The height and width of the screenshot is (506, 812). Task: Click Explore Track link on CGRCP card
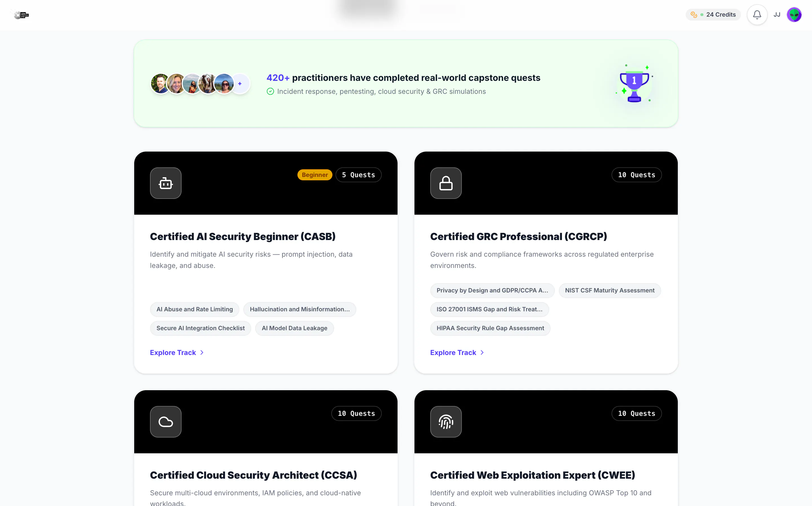pyautogui.click(x=457, y=352)
